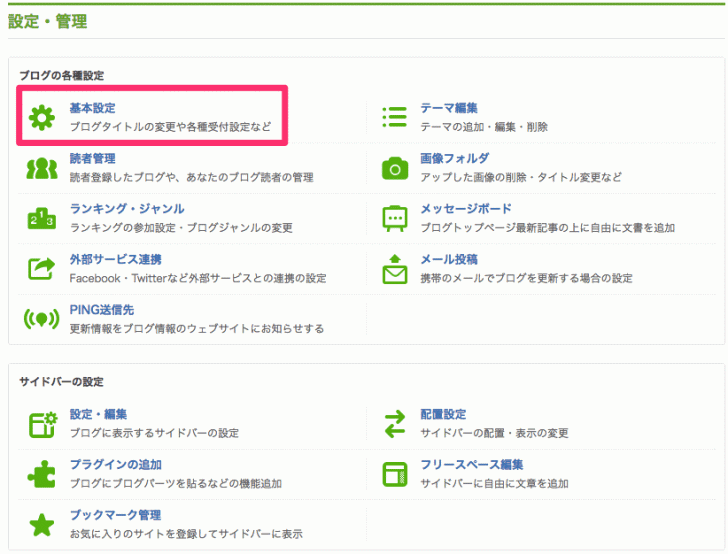Go to 読者管理 page
The image size is (728, 554).
[x=93, y=159]
